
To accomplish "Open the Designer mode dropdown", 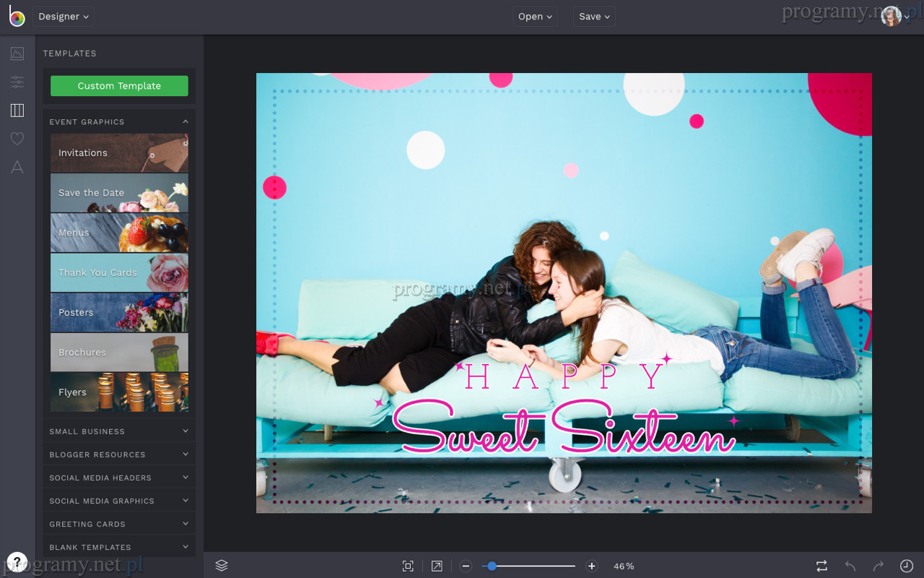I will tap(63, 17).
